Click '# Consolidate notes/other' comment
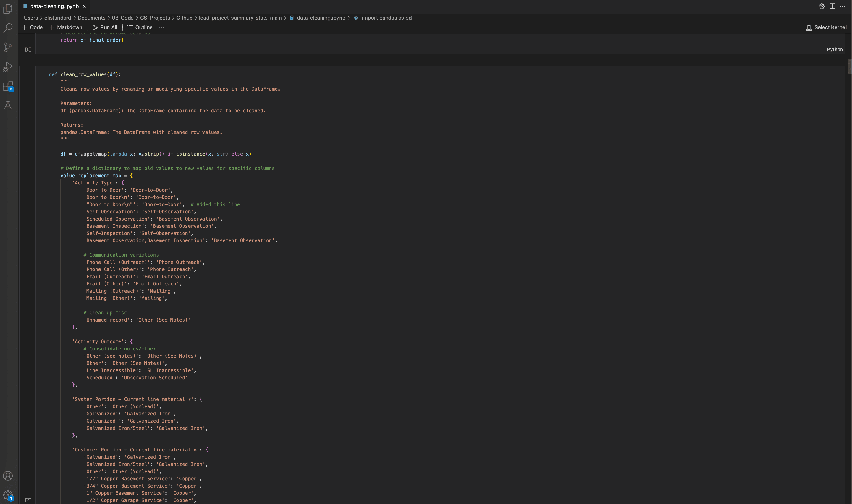This screenshot has height=504, width=852. click(x=120, y=349)
